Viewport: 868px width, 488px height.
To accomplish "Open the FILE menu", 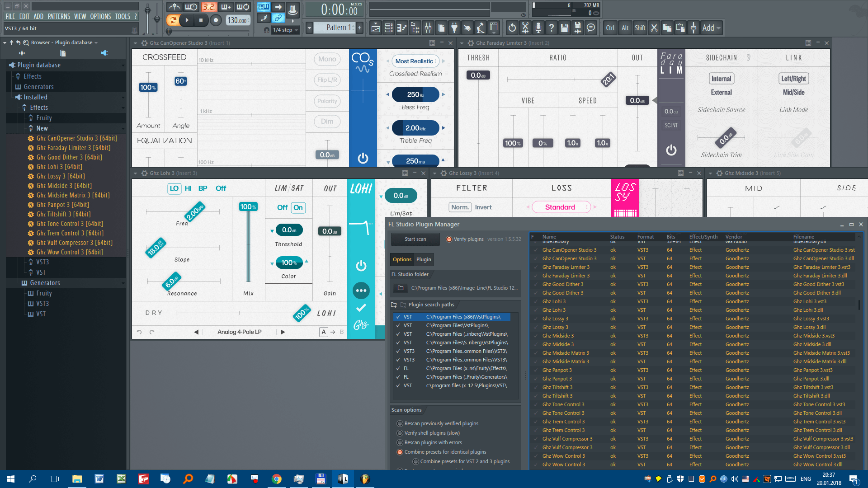I will click(x=10, y=16).
